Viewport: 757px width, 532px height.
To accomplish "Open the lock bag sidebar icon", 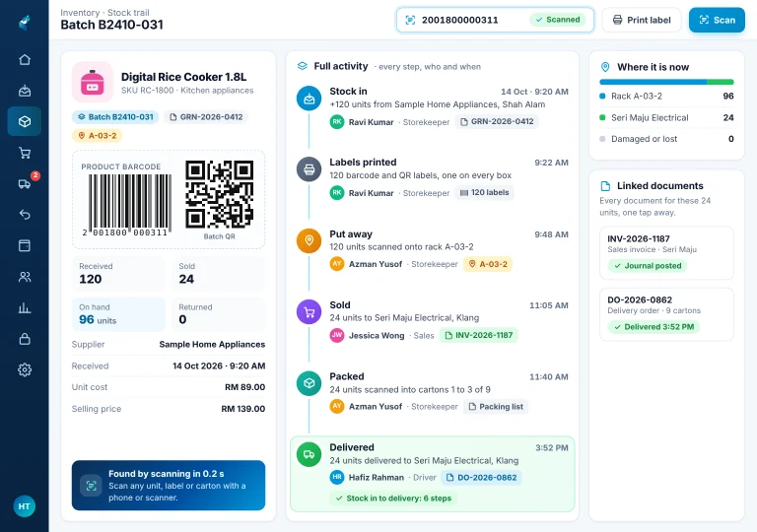I will [25, 339].
